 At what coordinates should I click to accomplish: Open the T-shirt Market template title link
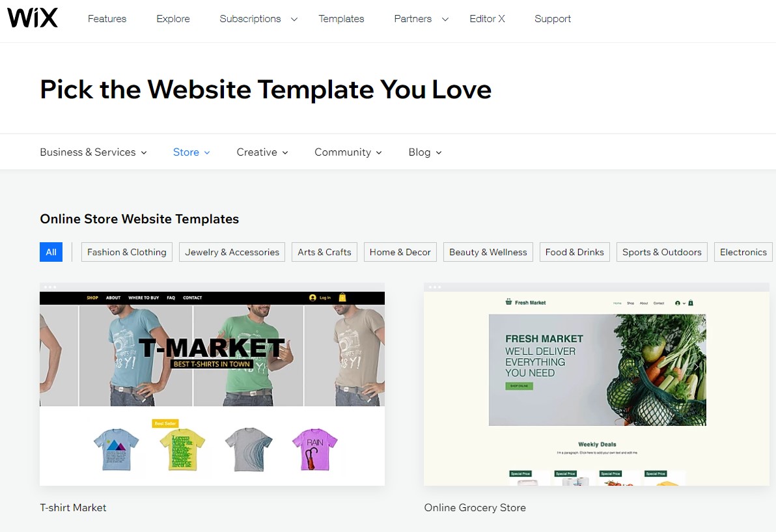point(74,508)
